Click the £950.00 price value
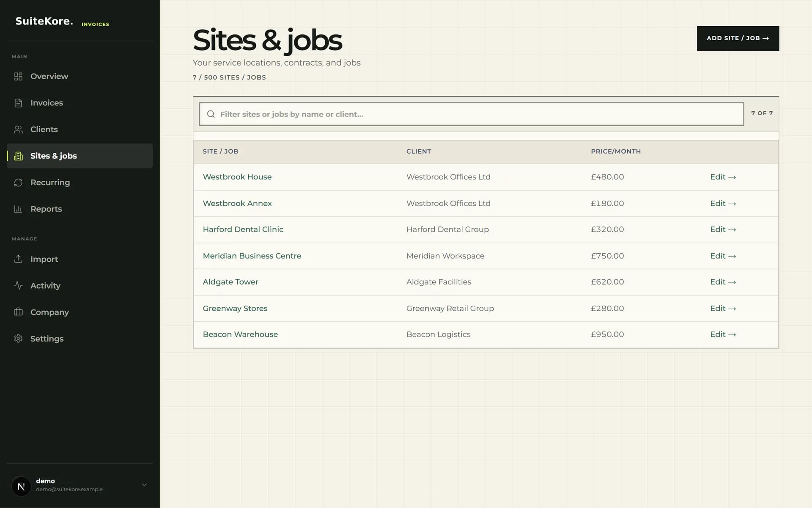 point(607,334)
